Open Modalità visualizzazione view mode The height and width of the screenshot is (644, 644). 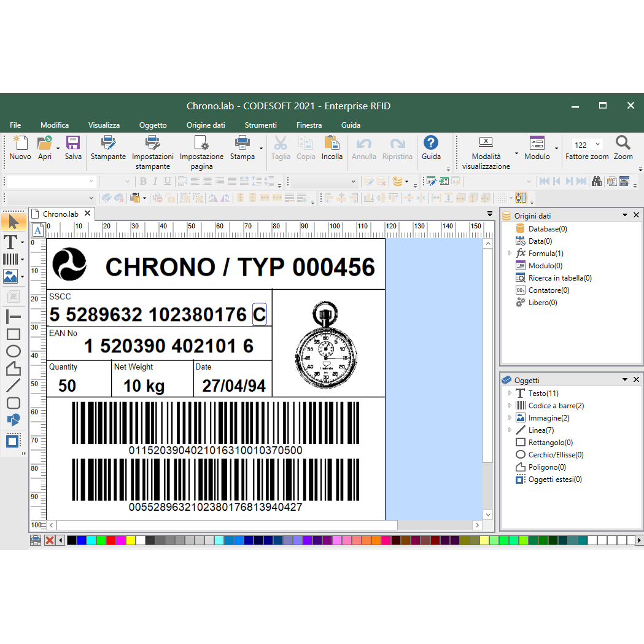(x=486, y=153)
